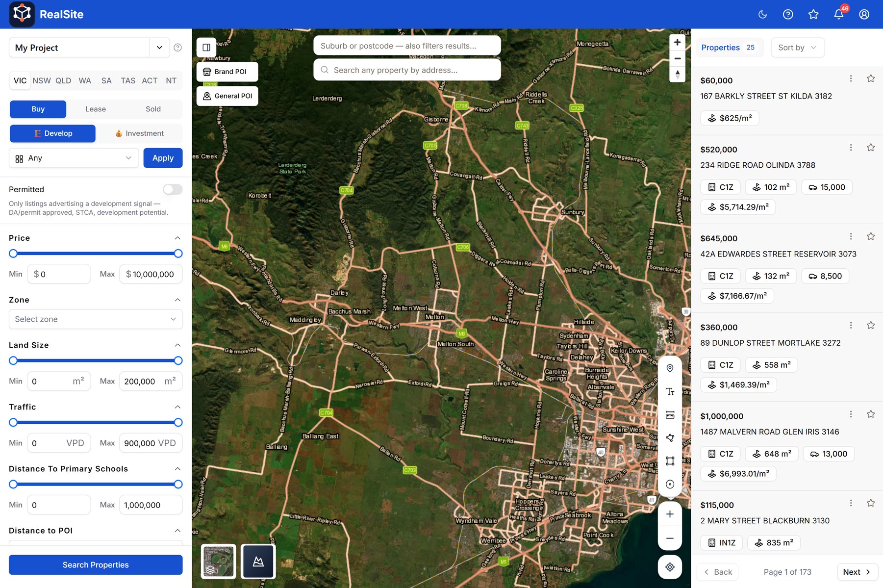Select the Buy listing type
The height and width of the screenshot is (588, 883).
(x=38, y=109)
